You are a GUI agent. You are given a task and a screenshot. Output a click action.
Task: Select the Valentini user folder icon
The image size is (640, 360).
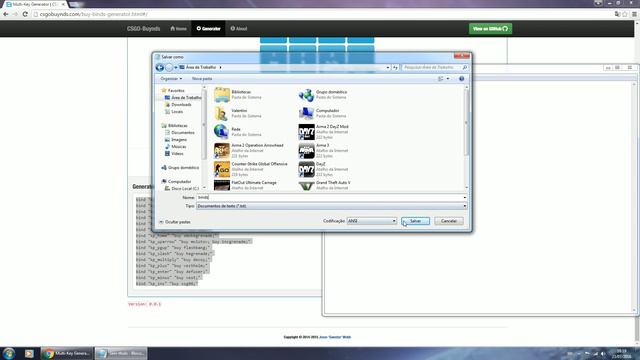(222, 113)
